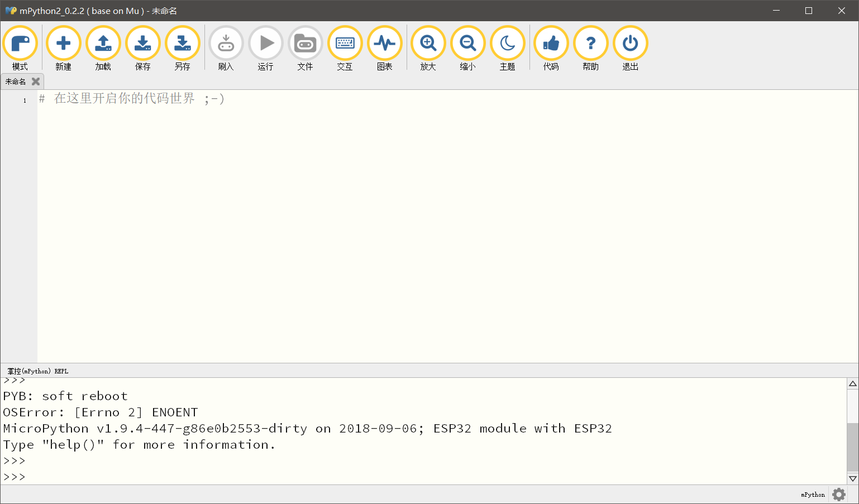
Task: Click the REPL scrollbar down arrow
Action: point(852,478)
